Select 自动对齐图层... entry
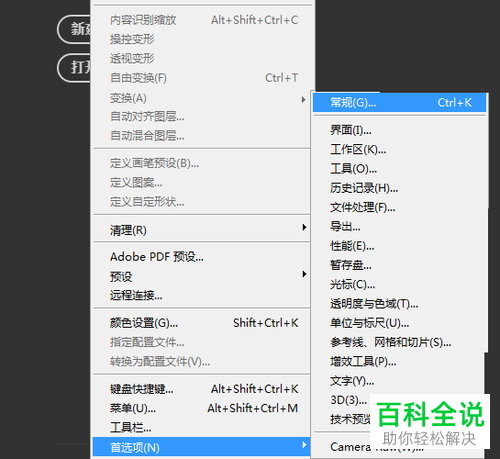This screenshot has height=459, width=500. [202, 117]
